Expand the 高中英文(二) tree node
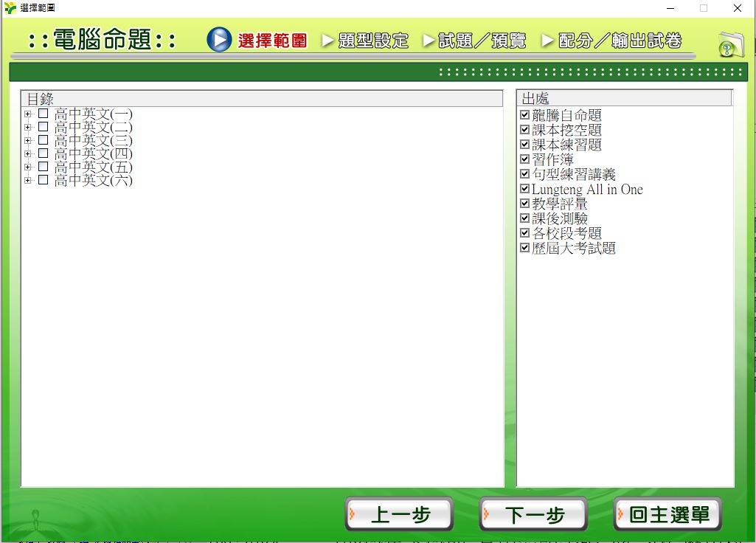 pyautogui.click(x=28, y=128)
